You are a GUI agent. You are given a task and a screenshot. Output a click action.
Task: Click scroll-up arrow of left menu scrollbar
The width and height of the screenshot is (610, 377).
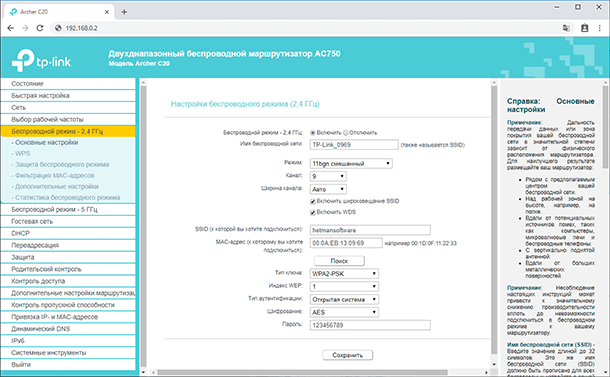click(x=143, y=82)
